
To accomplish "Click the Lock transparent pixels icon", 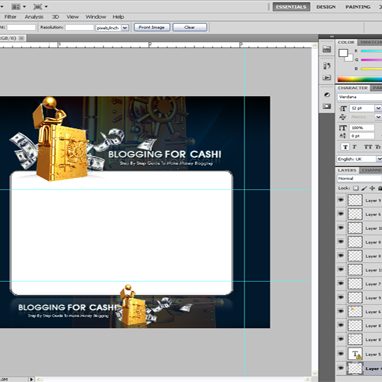I will (x=356, y=188).
